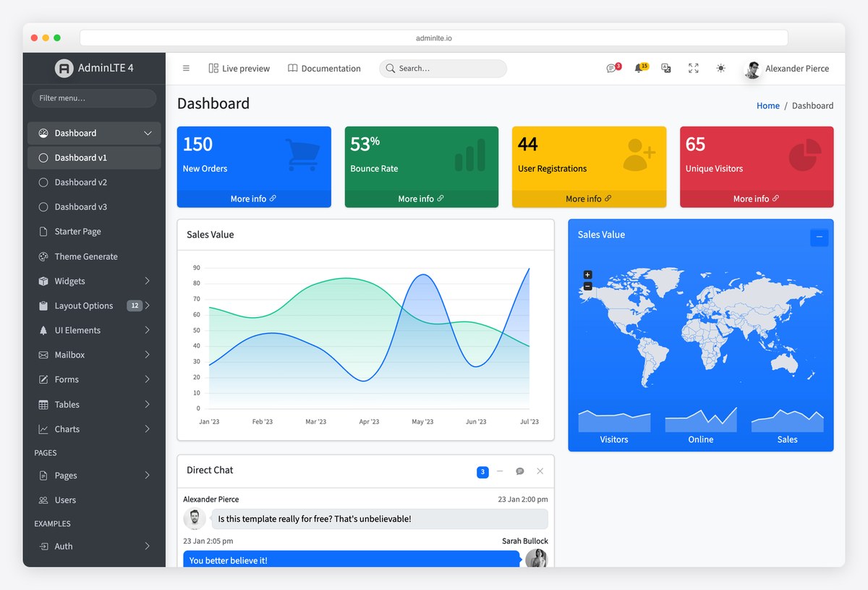The image size is (868, 590).
Task: Expand the Mailbox submenu arrow
Action: pos(148,355)
